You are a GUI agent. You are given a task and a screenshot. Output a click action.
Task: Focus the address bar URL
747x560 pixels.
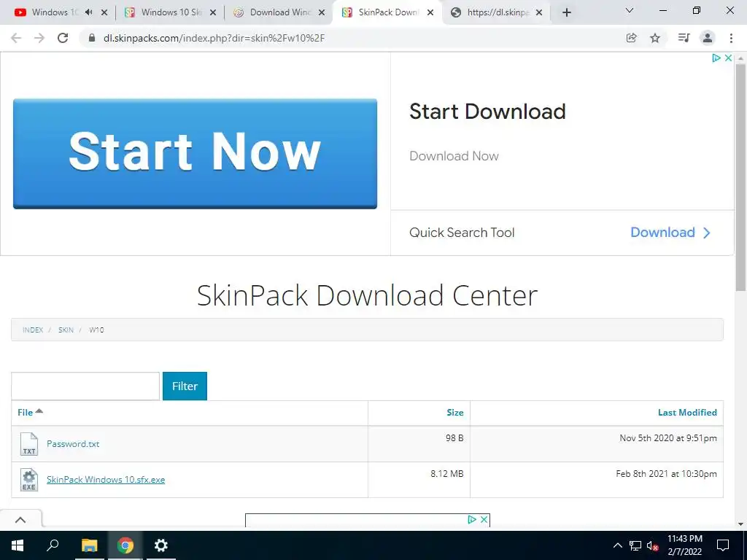214,38
